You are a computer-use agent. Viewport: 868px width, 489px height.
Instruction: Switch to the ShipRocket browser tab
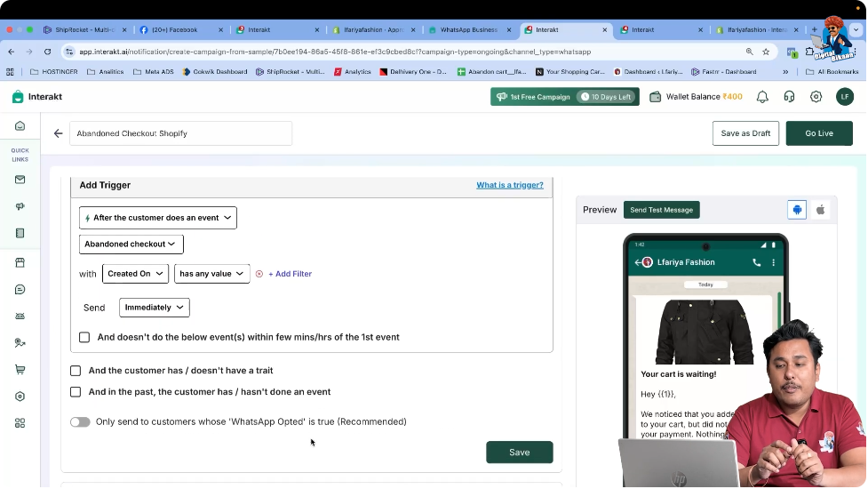(85, 30)
